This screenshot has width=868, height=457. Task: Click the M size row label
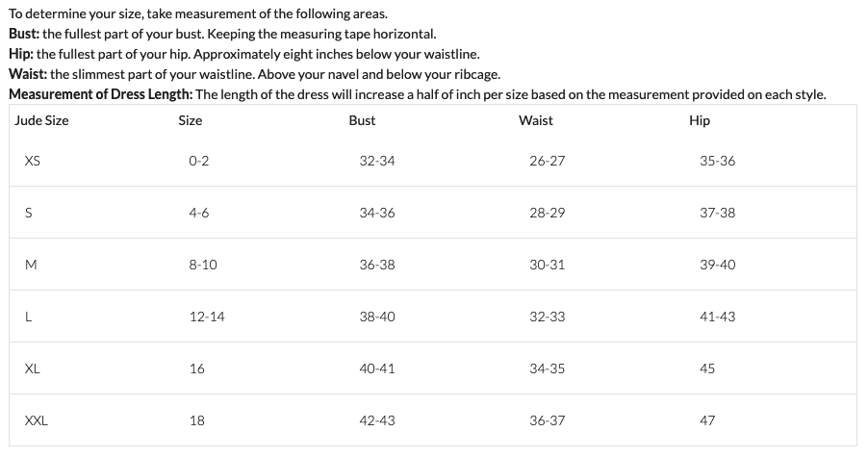click(31, 265)
